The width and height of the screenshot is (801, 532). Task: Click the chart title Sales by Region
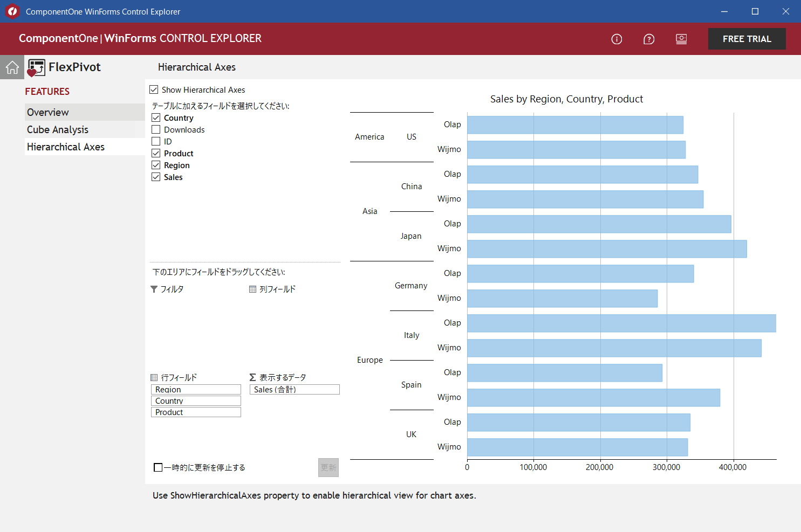[x=566, y=99]
